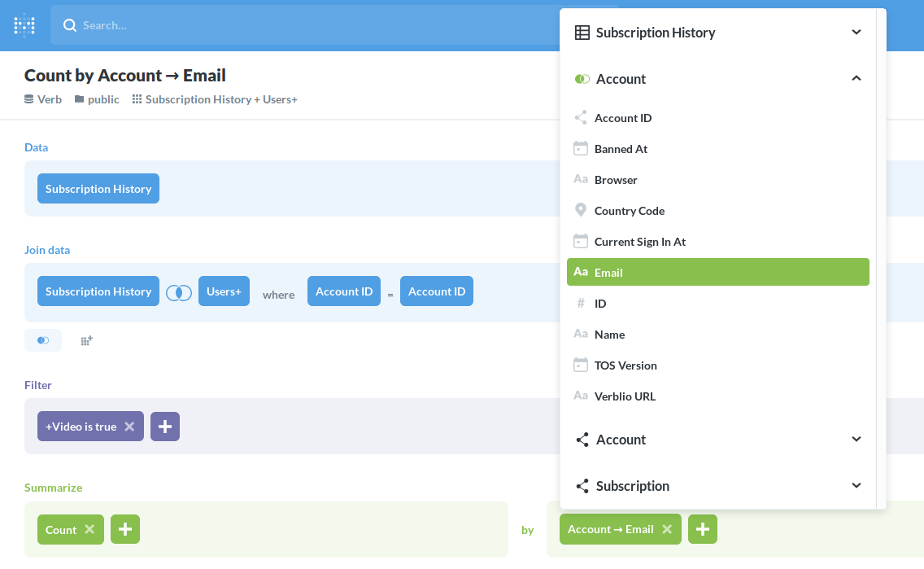The width and height of the screenshot is (924, 569).
Task: Collapse the Account section with its chevron
Action: pos(856,79)
